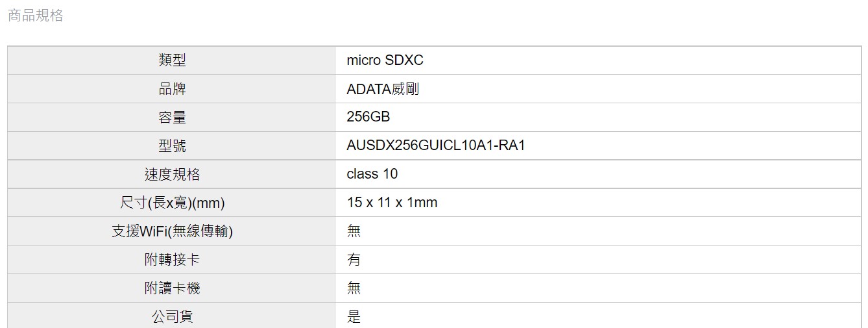
Task: Select the 類型 label cell
Action: coord(172,60)
